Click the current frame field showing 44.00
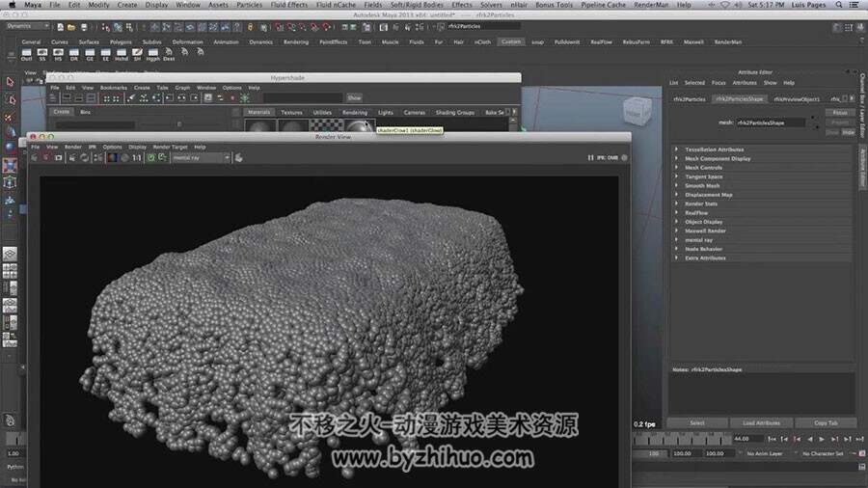868x488 pixels. pyautogui.click(x=747, y=439)
